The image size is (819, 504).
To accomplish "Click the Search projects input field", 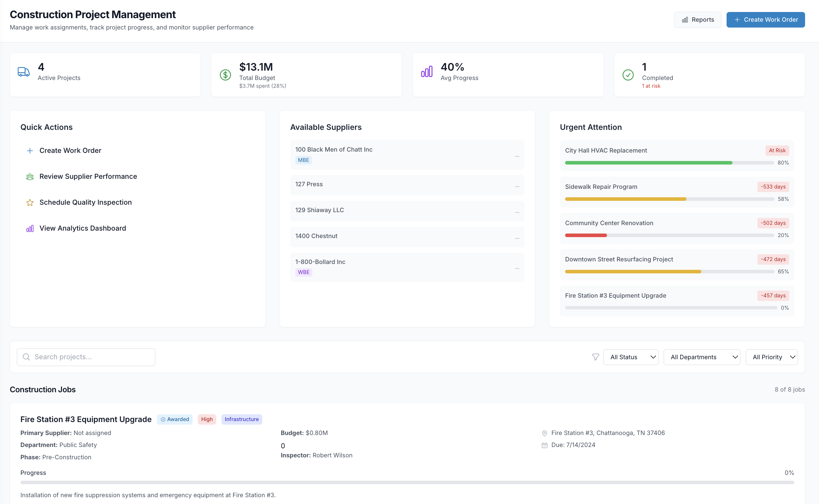I will [x=85, y=357].
